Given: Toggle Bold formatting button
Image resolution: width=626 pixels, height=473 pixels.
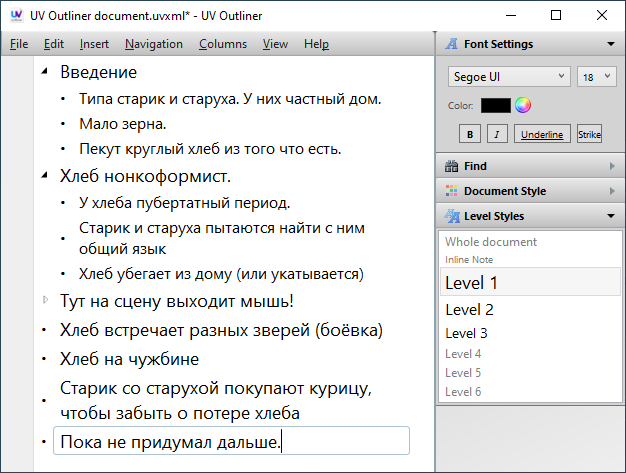Looking at the screenshot, I should click(x=470, y=134).
